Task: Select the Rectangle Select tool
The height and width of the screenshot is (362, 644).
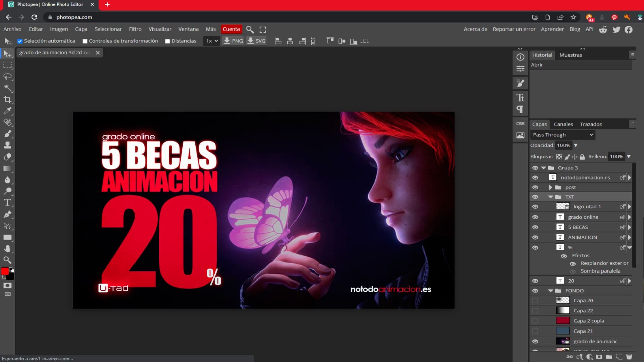Action: click(x=7, y=65)
